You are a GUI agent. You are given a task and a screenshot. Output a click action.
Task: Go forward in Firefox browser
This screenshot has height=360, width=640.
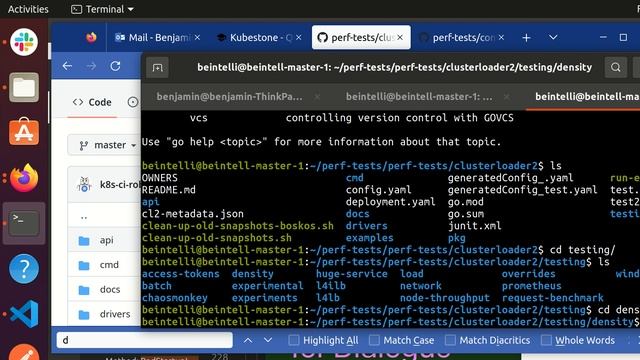pos(91,66)
